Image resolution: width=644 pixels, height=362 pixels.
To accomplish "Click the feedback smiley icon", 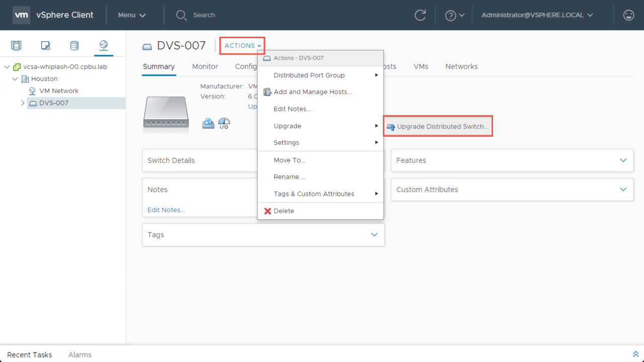I will pyautogui.click(x=628, y=15).
